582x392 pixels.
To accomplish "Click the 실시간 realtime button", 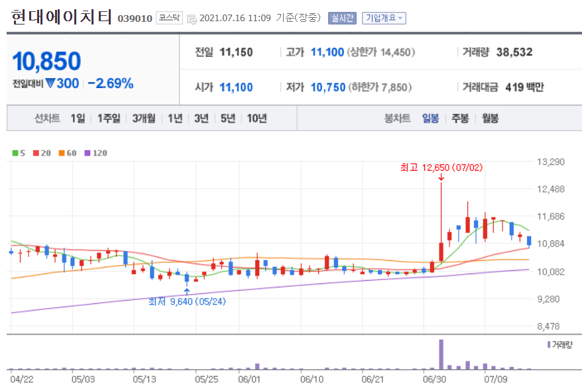I will click(342, 18).
